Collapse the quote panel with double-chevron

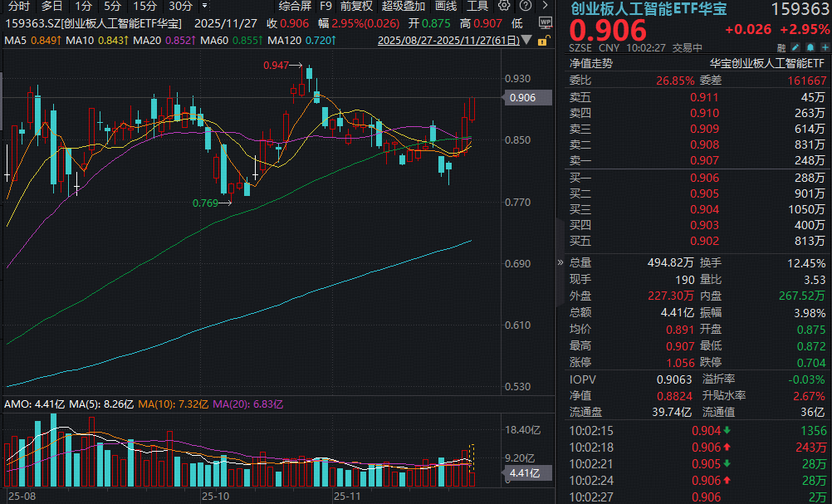(560, 262)
